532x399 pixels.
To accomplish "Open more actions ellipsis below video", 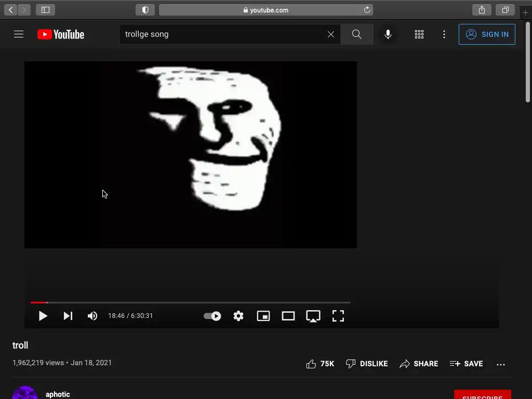I will (x=501, y=364).
